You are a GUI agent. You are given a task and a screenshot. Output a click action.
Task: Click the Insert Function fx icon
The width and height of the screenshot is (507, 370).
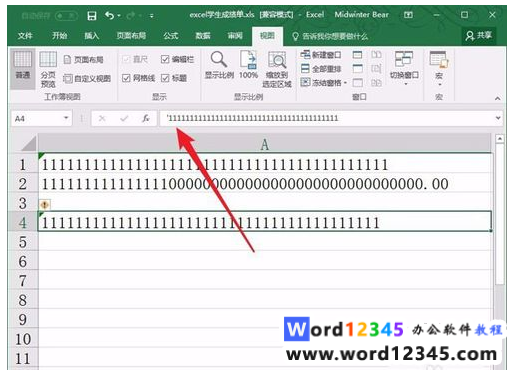[146, 118]
